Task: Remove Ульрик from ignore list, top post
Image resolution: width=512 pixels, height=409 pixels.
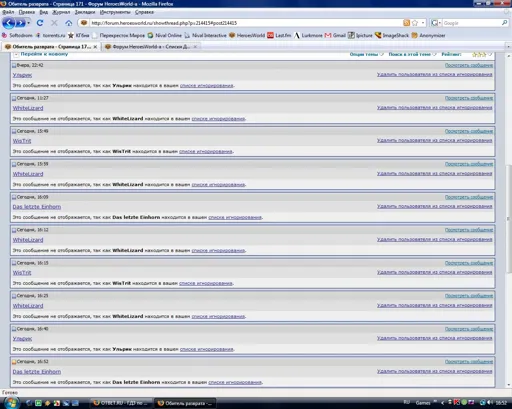Action: click(x=434, y=75)
